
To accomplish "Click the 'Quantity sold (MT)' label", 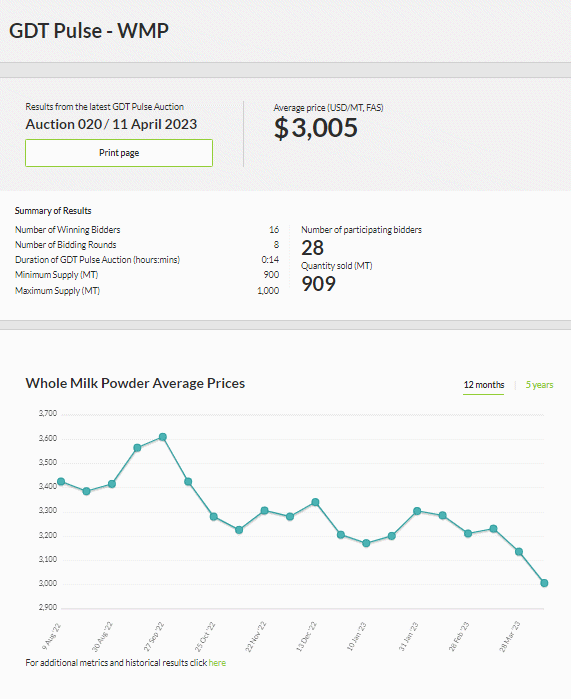I will coord(337,266).
